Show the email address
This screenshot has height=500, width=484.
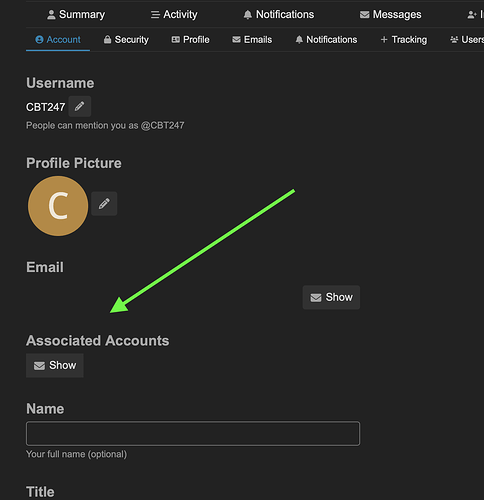pyautogui.click(x=331, y=297)
